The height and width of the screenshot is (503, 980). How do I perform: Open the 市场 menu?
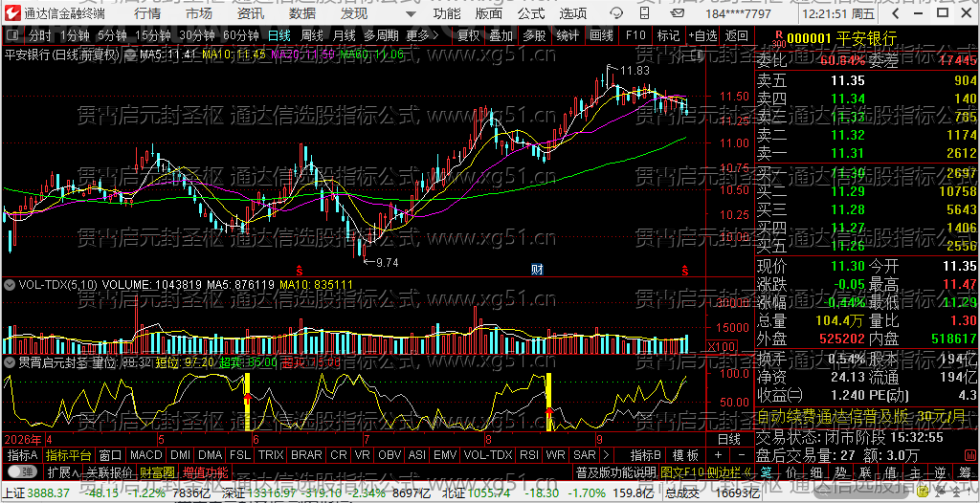pyautogui.click(x=199, y=13)
